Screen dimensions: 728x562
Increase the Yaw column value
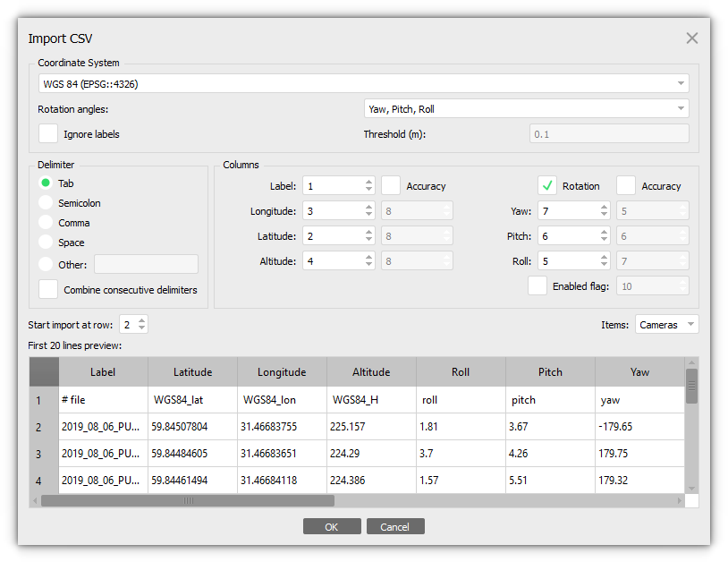click(x=604, y=207)
